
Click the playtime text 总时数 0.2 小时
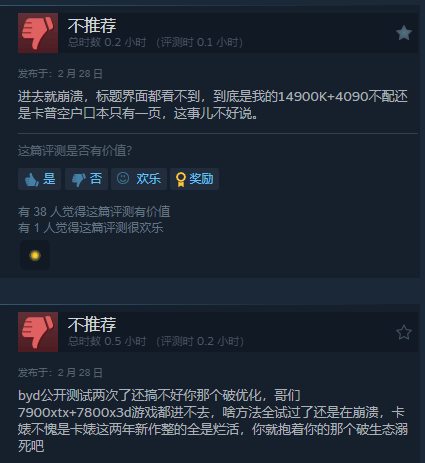(x=107, y=42)
